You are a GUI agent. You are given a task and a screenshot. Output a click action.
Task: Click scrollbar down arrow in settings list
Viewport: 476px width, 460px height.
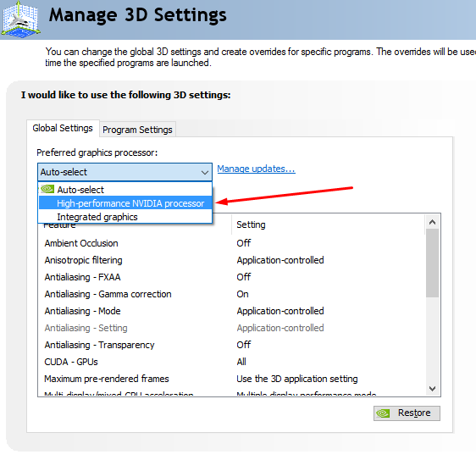pyautogui.click(x=432, y=388)
